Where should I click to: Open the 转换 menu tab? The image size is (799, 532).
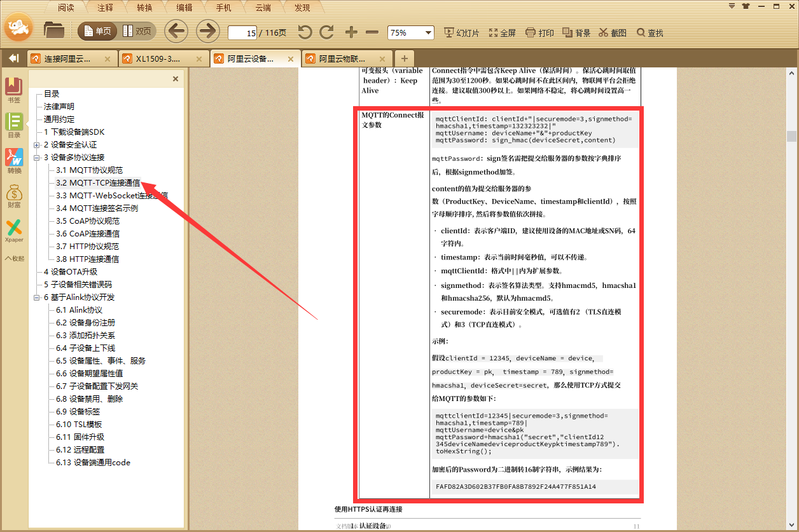144,8
